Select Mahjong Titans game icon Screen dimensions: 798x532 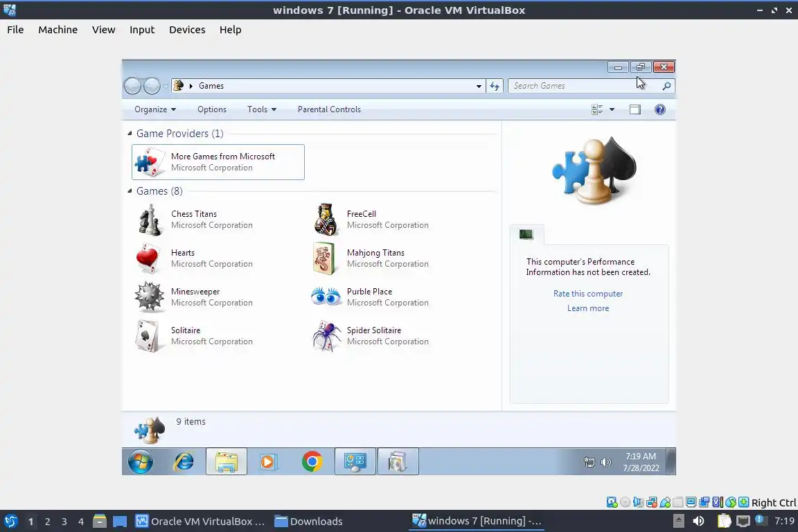tap(323, 258)
